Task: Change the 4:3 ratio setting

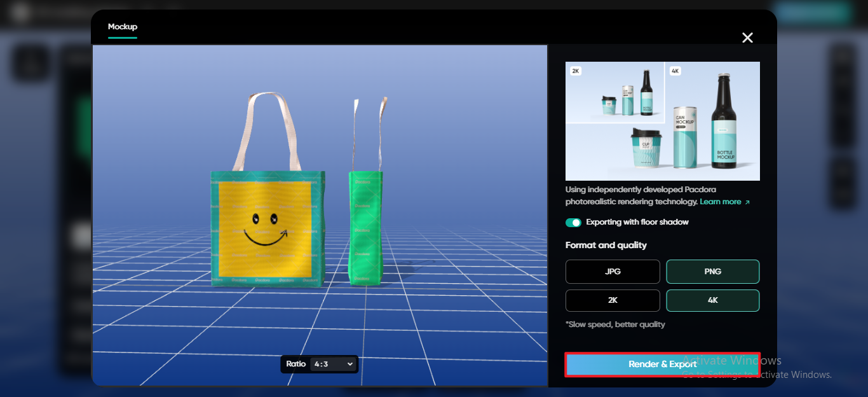Action: [x=330, y=364]
